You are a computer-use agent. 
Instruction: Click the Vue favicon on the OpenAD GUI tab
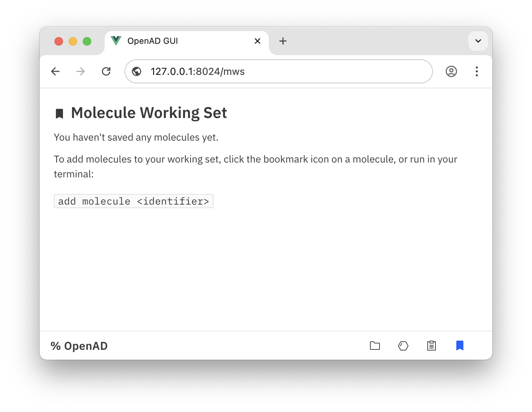click(x=116, y=41)
